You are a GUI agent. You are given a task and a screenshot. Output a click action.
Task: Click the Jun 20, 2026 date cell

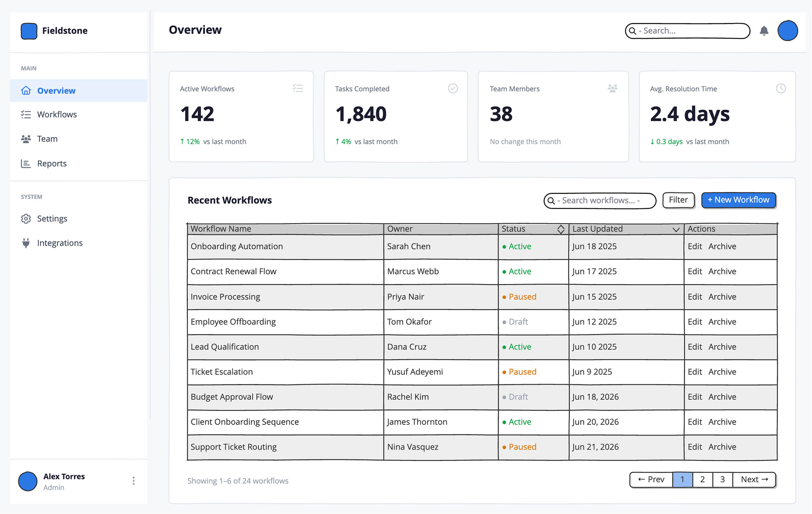626,422
